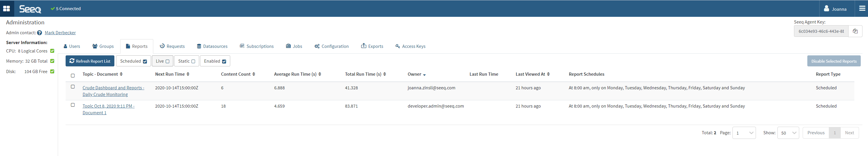Switch to the Datasources tab
This screenshot has width=868, height=156.
point(212,46)
